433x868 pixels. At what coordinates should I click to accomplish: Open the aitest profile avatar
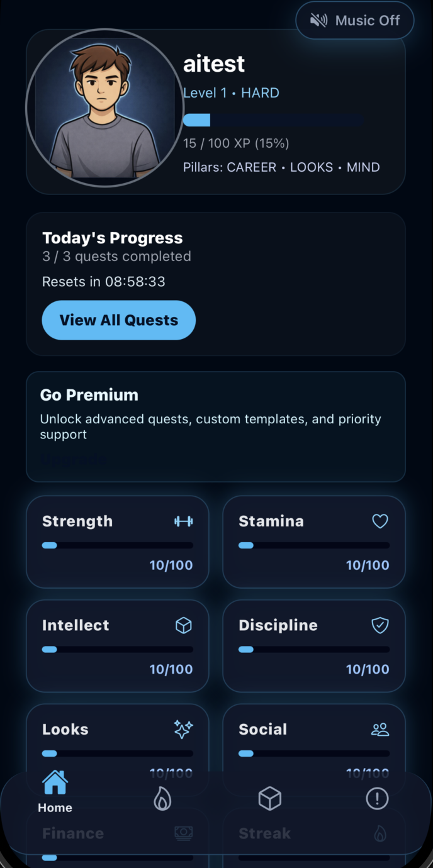(x=104, y=108)
